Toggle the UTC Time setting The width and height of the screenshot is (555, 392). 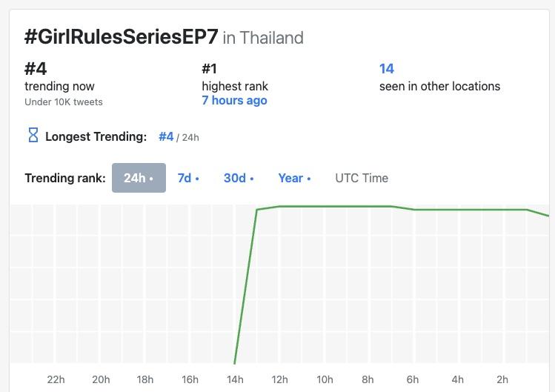tap(362, 178)
